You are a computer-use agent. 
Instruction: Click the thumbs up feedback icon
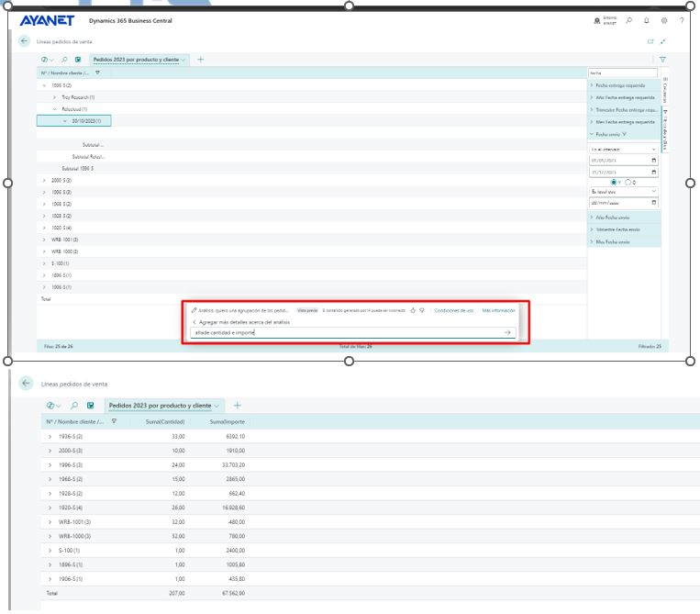pyautogui.click(x=413, y=310)
